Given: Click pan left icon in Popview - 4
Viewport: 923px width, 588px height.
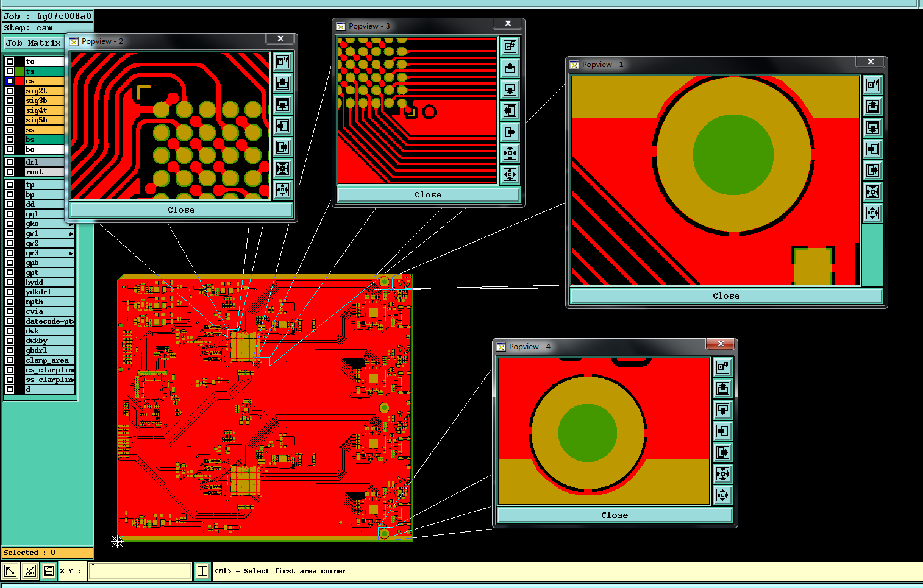Looking at the screenshot, I should click(722, 431).
